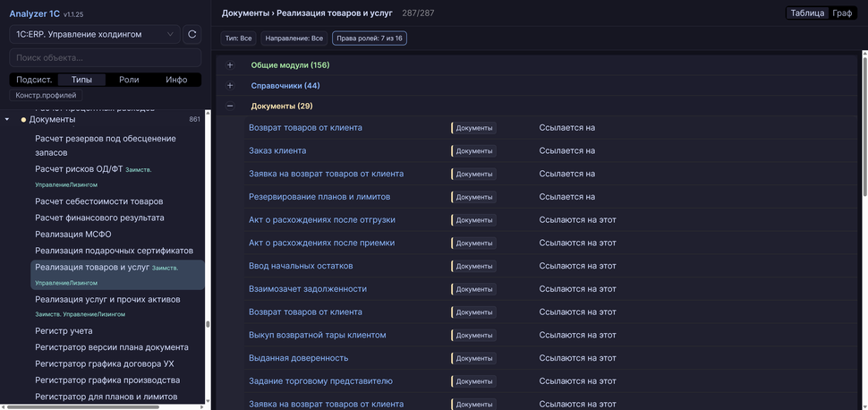Collapse the Документы node in the left tree
Image resolution: width=868 pixels, height=410 pixels.
coord(7,120)
